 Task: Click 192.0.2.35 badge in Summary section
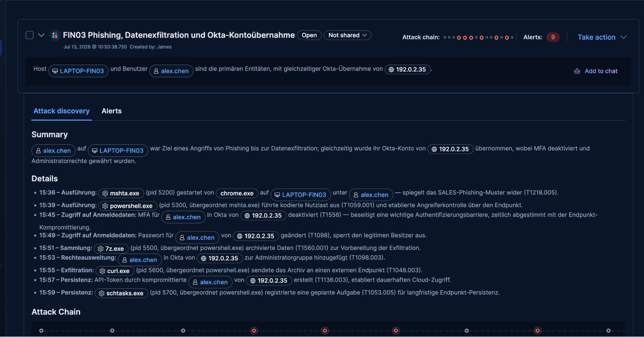(450, 149)
